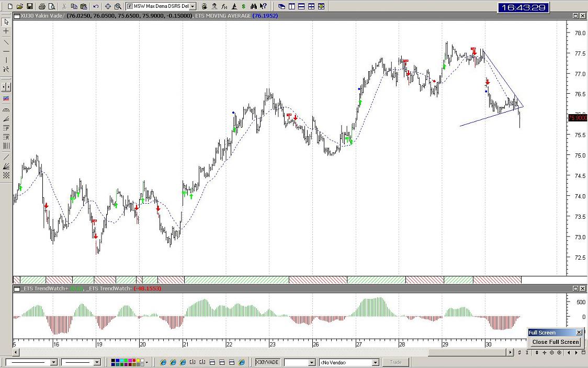Click the X30YVADE symbol field
The width and height of the screenshot is (588, 368).
tap(267, 362)
